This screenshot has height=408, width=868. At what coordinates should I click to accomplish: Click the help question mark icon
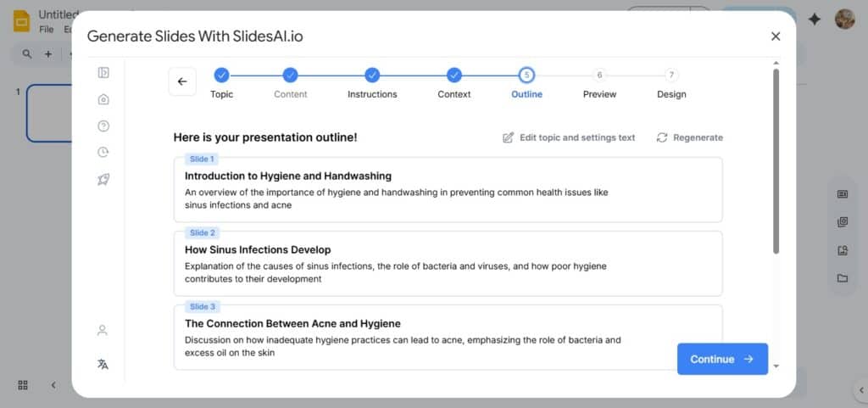tap(103, 126)
